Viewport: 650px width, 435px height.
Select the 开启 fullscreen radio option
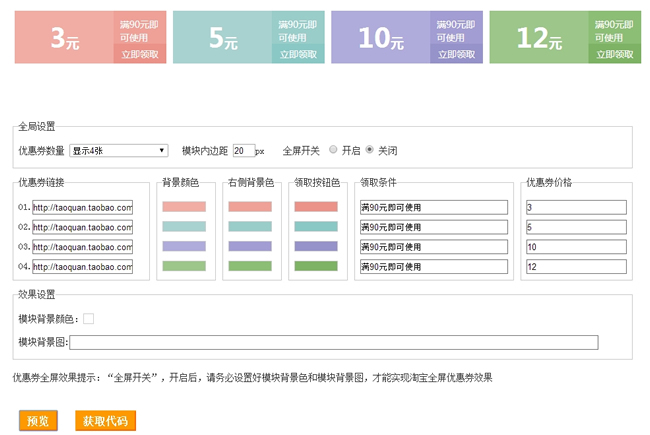tap(333, 150)
